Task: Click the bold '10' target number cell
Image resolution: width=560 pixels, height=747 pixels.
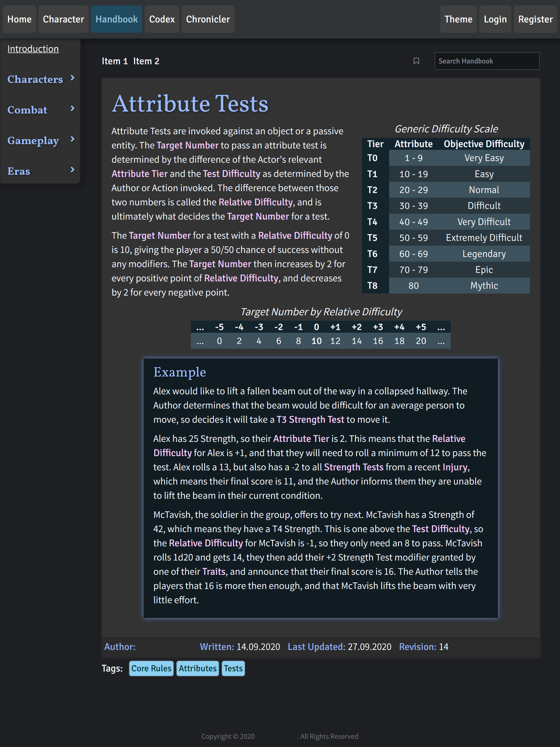Action: click(x=316, y=341)
